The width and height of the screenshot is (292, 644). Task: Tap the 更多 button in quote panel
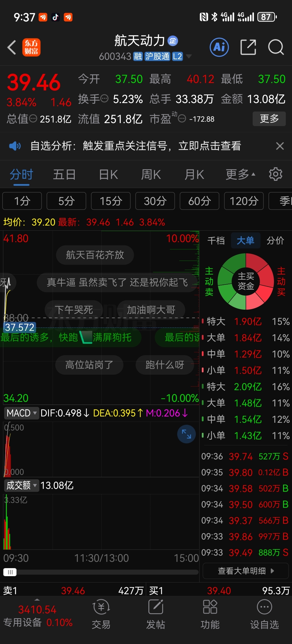point(269,118)
